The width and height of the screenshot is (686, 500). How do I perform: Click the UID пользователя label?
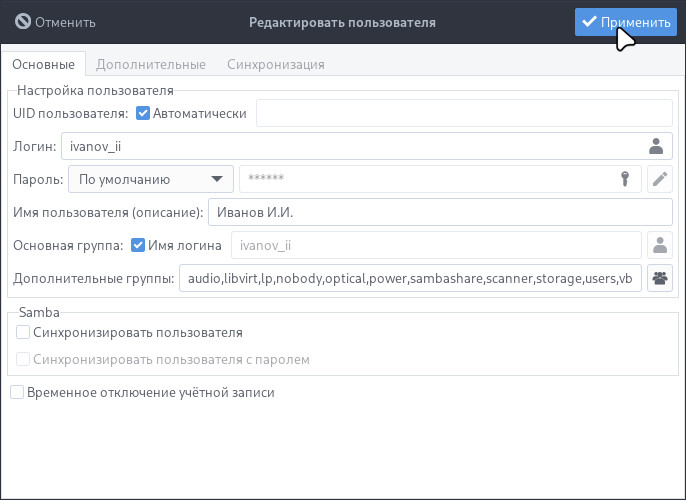coord(70,114)
